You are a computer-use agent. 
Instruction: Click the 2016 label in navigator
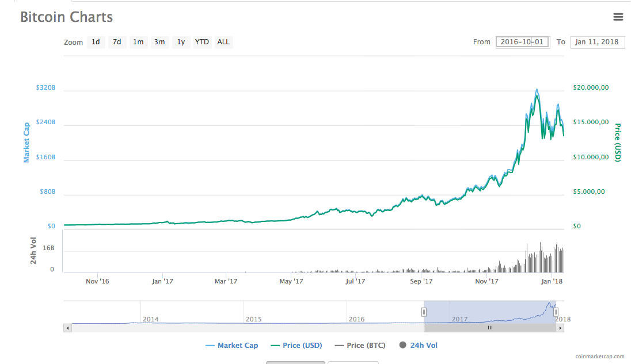click(357, 319)
